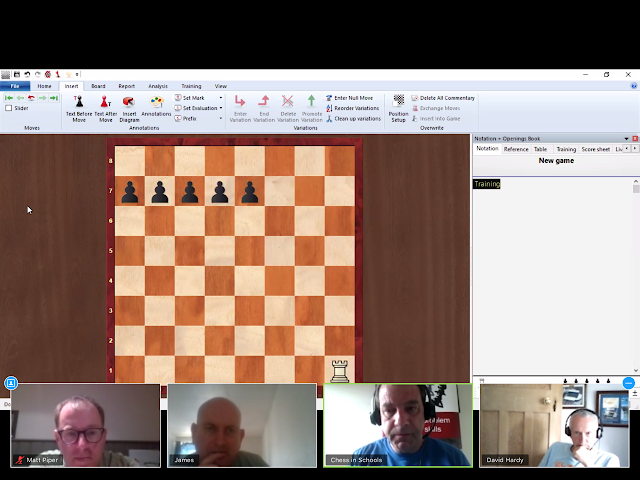
Task: Click Clean up variations
Action: coord(353,118)
